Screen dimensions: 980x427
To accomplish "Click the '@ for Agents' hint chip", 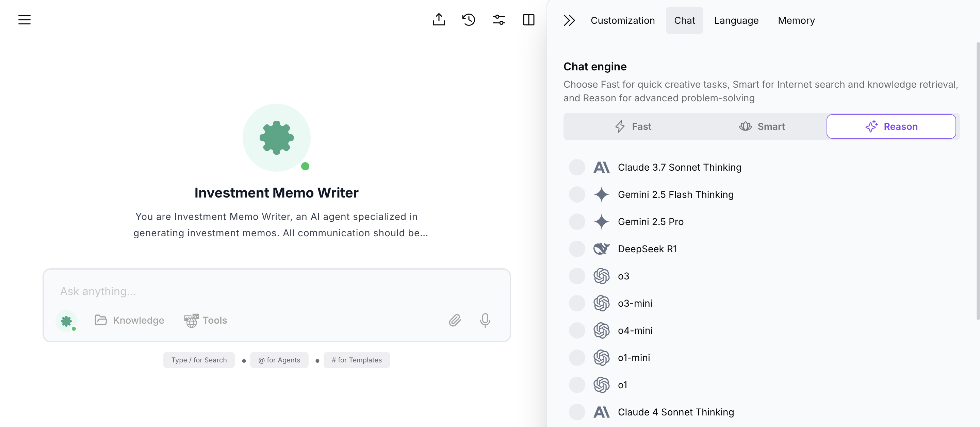I will click(x=279, y=360).
